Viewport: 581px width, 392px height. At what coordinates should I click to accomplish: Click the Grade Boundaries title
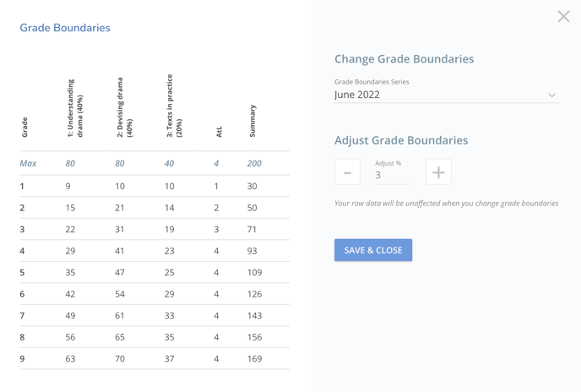click(65, 28)
